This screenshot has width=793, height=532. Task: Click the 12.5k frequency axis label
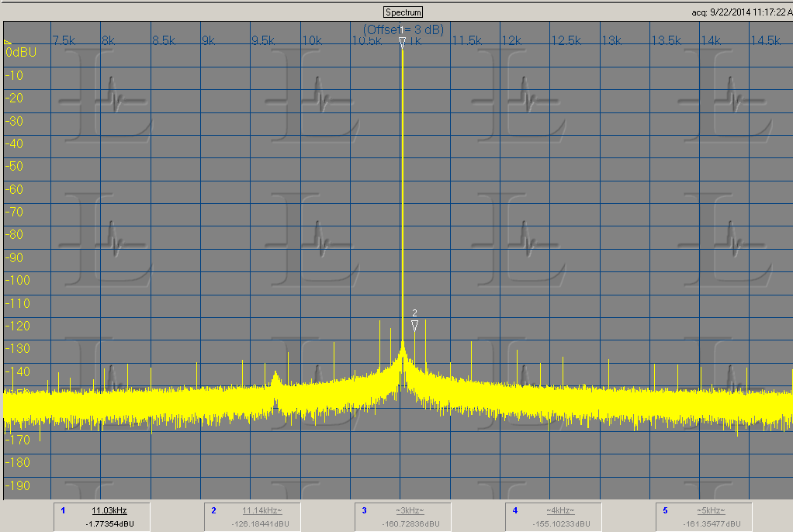(566, 40)
